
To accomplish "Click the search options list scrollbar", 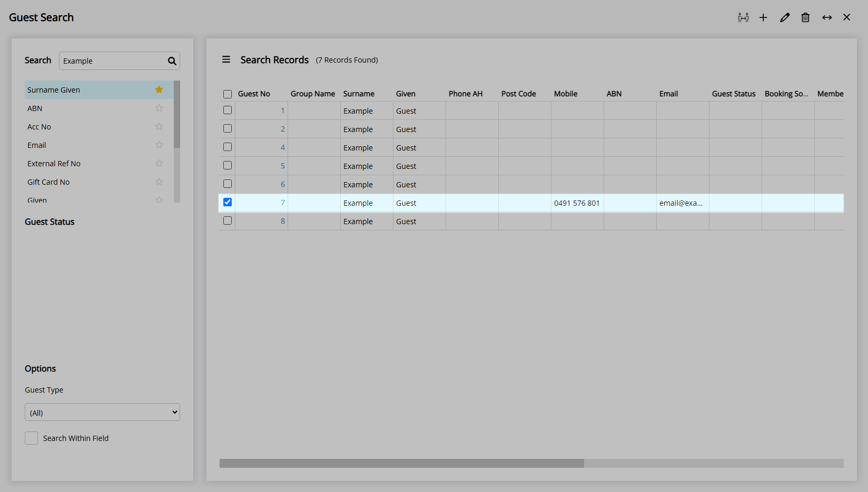I will point(177,114).
